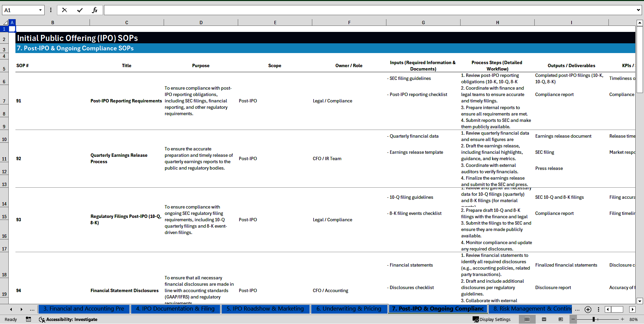Switch to 4. IPO Documentation & Filing tab
Screen dimensions: 644x324
coord(175,309)
